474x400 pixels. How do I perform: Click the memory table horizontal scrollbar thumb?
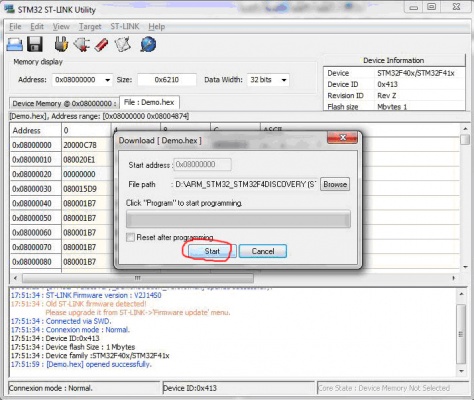(x=138, y=278)
